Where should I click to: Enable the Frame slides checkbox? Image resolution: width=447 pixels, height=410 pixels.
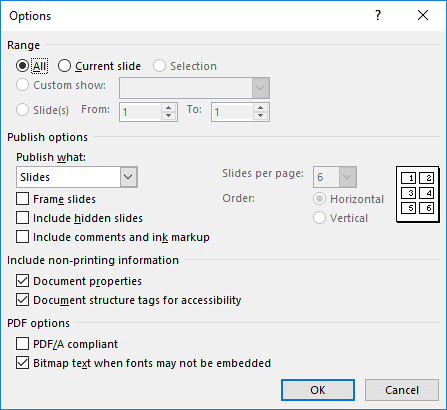[22, 199]
